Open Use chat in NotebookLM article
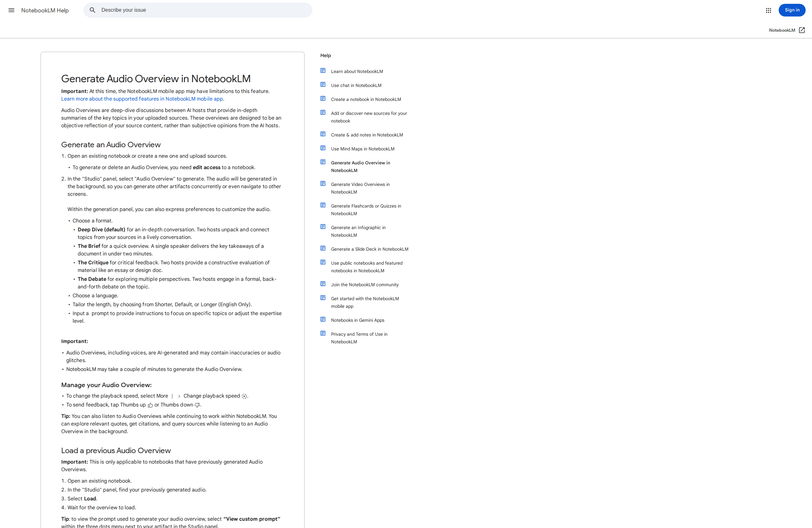Image resolution: width=812 pixels, height=528 pixels. [x=356, y=85]
